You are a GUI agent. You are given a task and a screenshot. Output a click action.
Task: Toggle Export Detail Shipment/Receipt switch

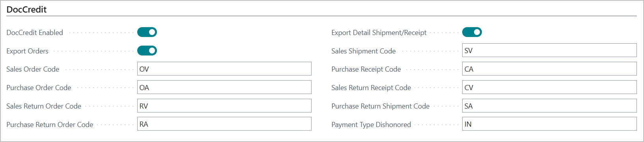pos(472,32)
